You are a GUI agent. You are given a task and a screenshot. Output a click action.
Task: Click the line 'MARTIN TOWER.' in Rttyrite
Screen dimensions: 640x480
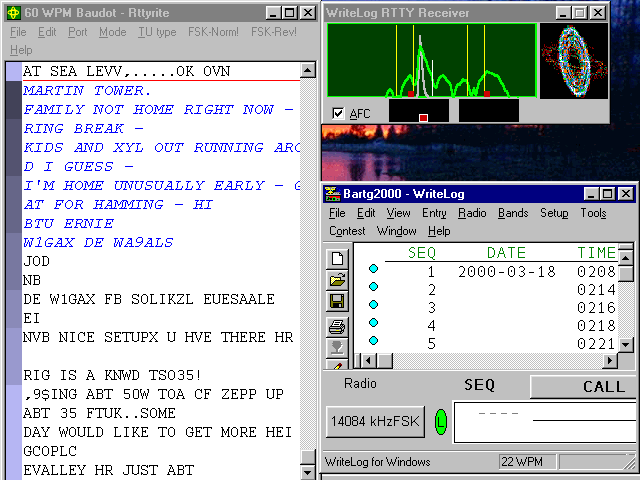coord(87,90)
